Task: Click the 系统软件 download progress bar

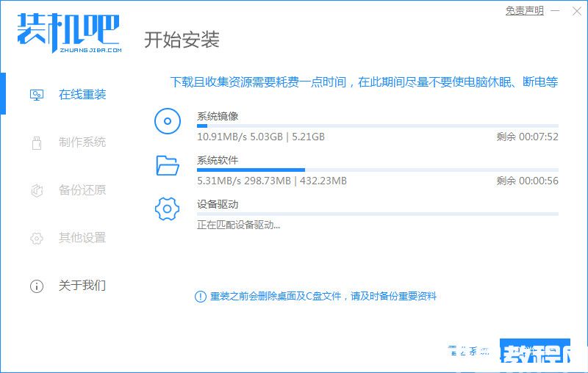Action: click(x=378, y=170)
